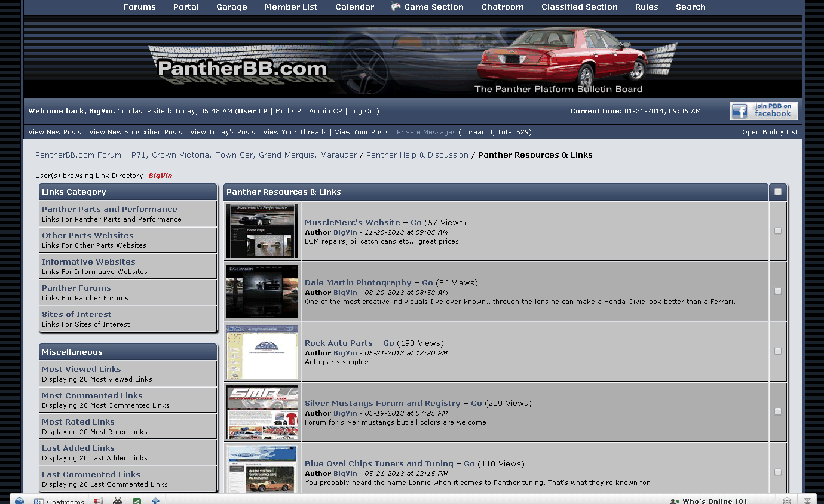Open the Garage menu item
Image resolution: width=824 pixels, height=504 pixels.
[231, 7]
